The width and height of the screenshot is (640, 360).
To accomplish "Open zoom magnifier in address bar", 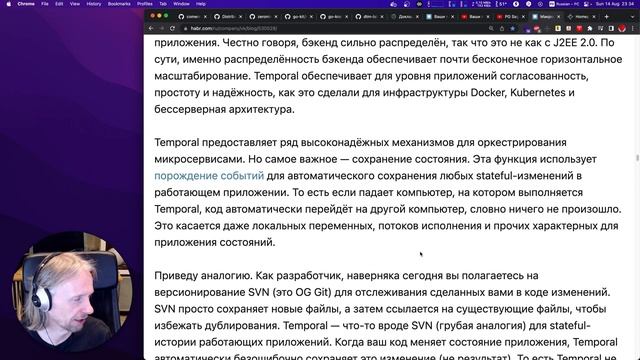I will pyautogui.click(x=491, y=28).
